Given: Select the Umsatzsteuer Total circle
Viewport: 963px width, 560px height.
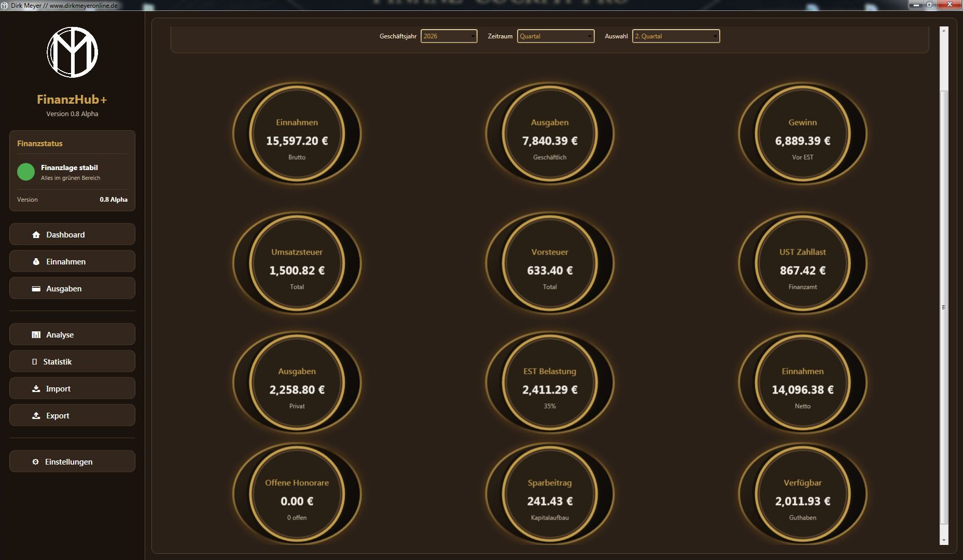Looking at the screenshot, I should click(297, 263).
